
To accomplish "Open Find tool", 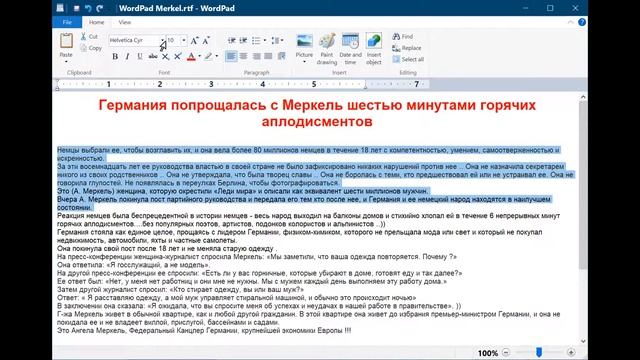I will tap(403, 36).
